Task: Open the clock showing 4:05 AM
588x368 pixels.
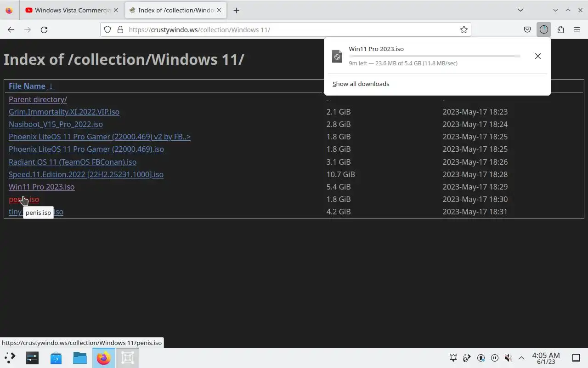Action: click(x=546, y=358)
